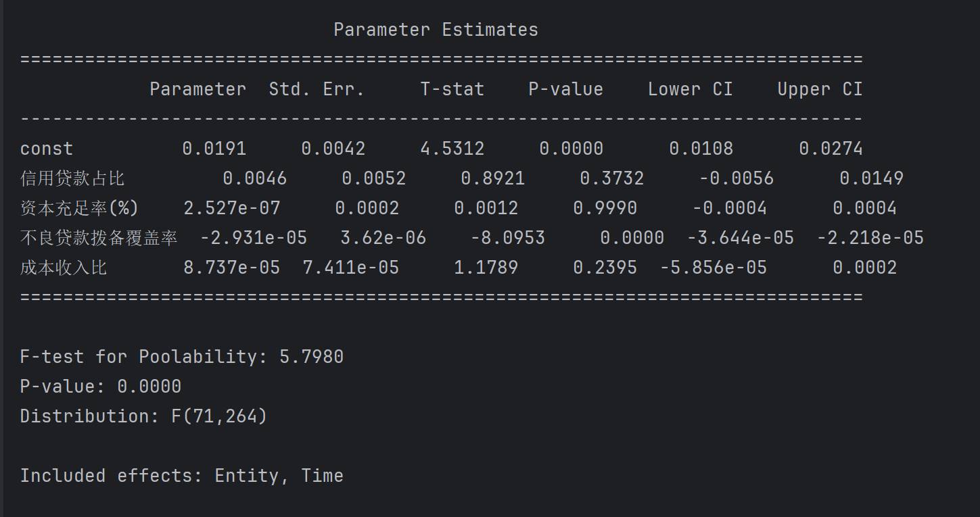This screenshot has height=517, width=980.
Task: Click the F-test for Poolability line
Action: tap(181, 357)
